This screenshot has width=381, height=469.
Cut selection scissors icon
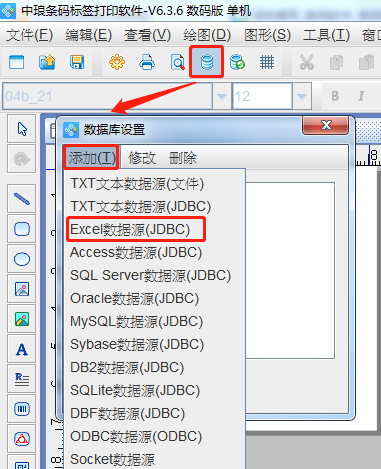pos(306,62)
